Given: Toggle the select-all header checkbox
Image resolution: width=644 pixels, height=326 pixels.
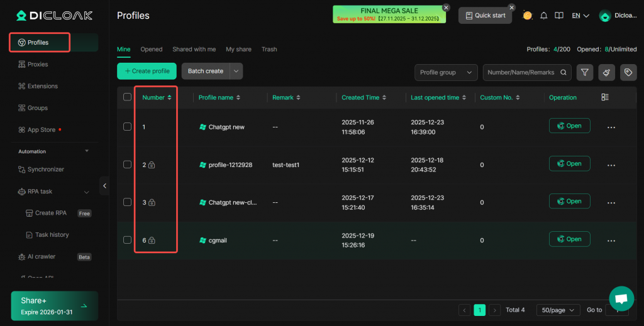Looking at the screenshot, I should [x=128, y=97].
